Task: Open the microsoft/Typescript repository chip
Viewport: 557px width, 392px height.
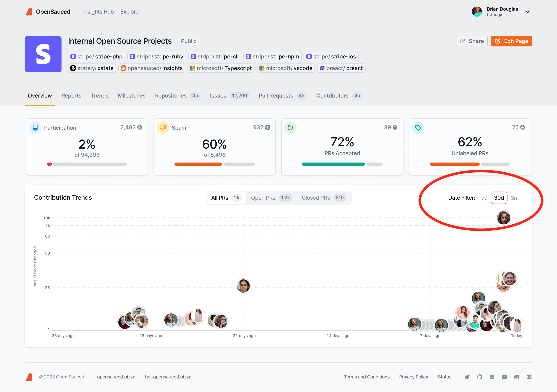Action: (221, 68)
